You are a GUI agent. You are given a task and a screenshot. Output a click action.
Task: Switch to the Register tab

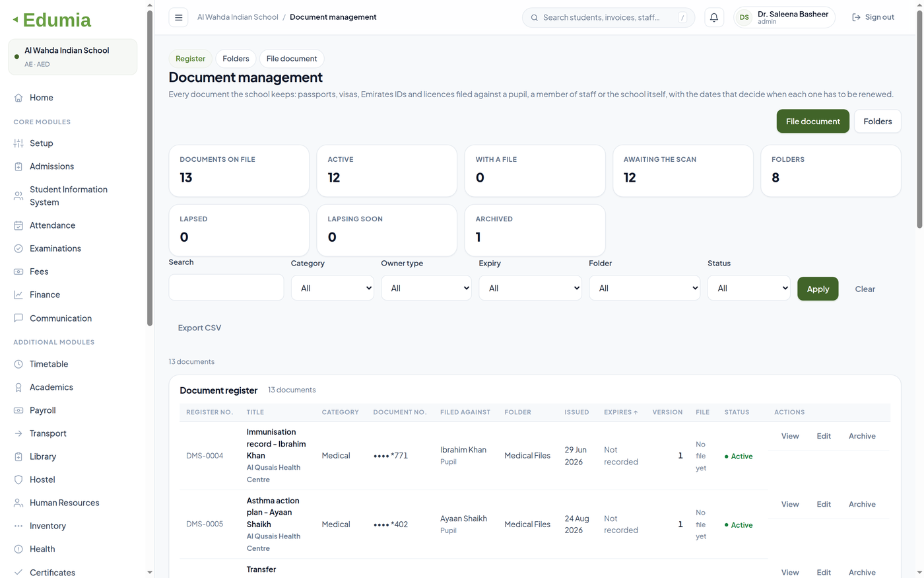coord(191,59)
